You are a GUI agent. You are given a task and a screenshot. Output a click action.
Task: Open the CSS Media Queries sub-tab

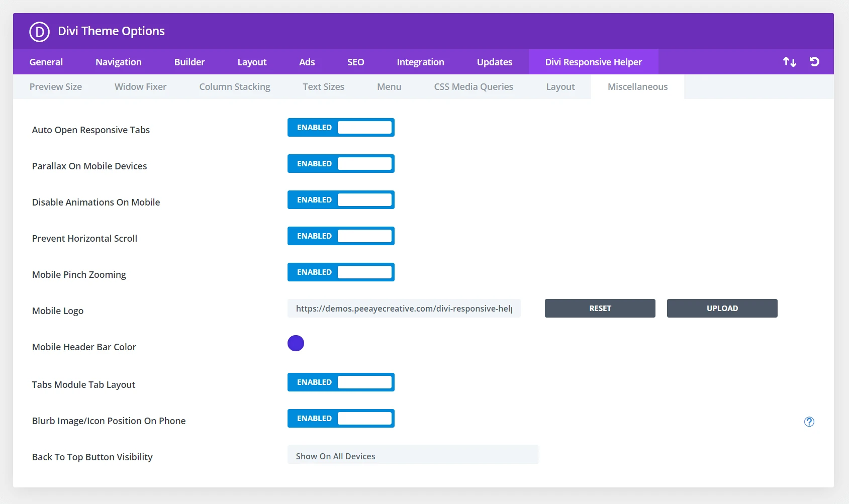pos(474,87)
